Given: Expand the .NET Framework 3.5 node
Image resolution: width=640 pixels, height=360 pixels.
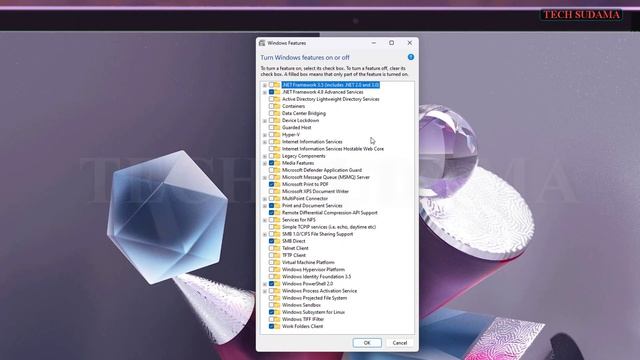Looking at the screenshot, I should [x=264, y=85].
